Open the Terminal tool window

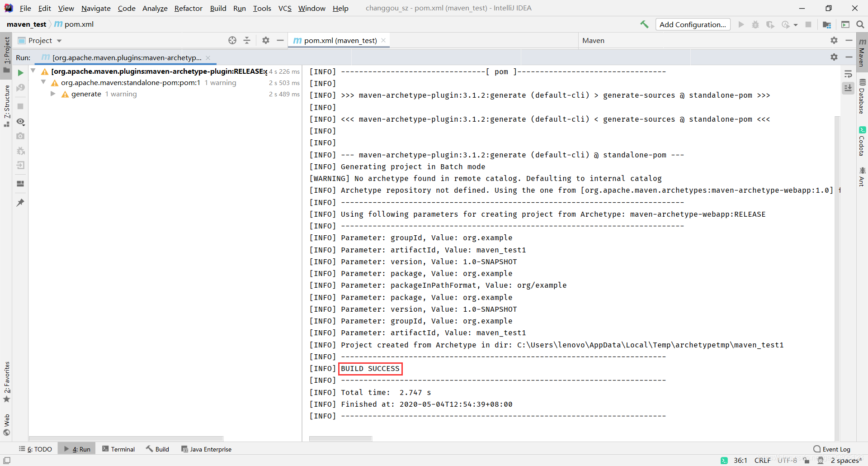[x=118, y=449]
